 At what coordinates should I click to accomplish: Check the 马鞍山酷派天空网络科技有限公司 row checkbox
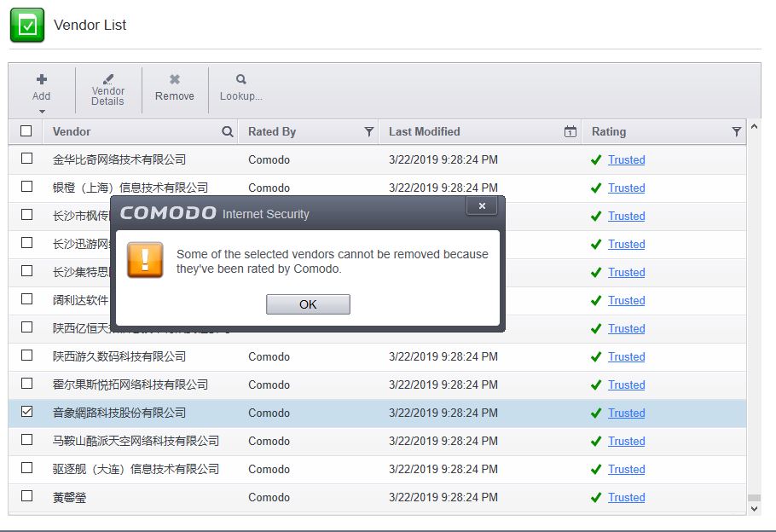(x=26, y=440)
